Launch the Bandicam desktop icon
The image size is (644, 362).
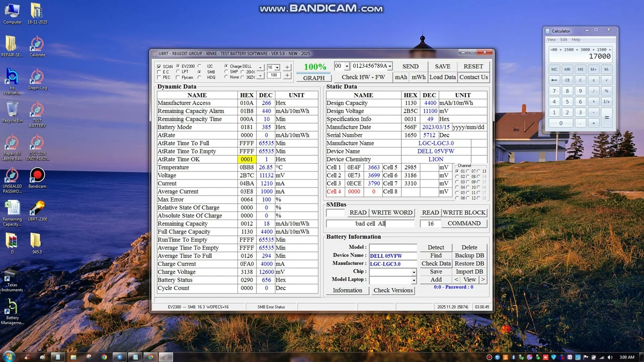(x=37, y=178)
